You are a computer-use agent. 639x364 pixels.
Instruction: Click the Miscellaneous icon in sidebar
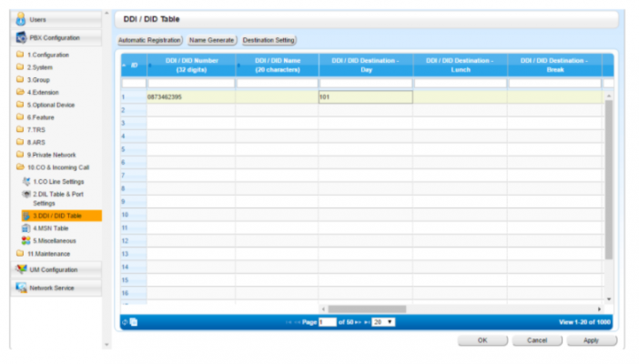click(25, 241)
